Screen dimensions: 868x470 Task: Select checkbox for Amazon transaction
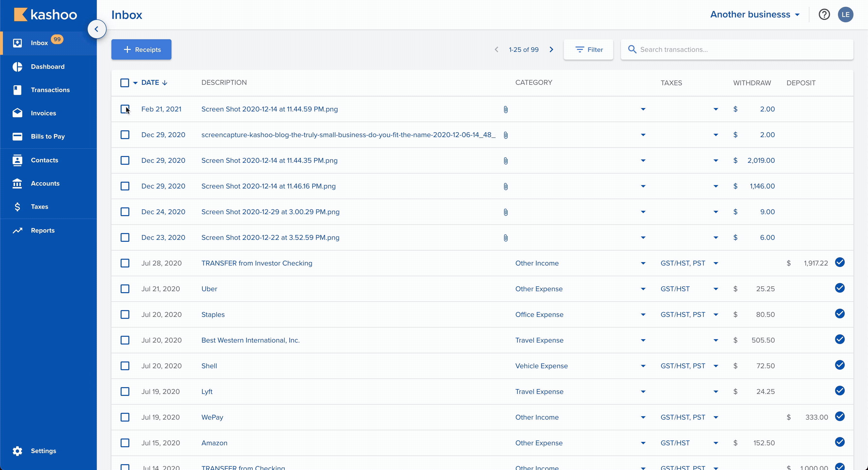(x=125, y=443)
